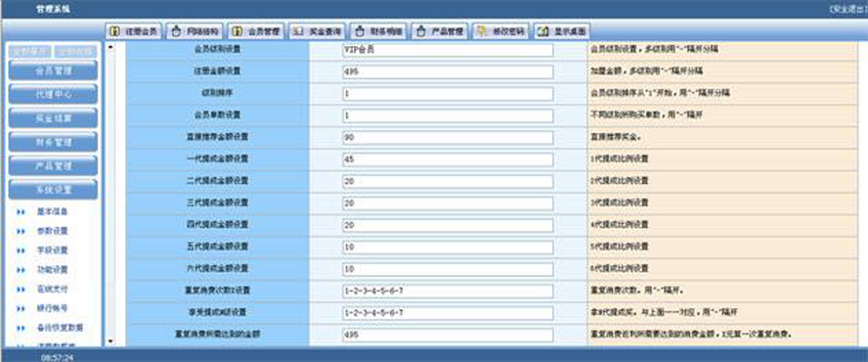Open 基本信息 in the sidebar
868x362 pixels.
(x=52, y=211)
